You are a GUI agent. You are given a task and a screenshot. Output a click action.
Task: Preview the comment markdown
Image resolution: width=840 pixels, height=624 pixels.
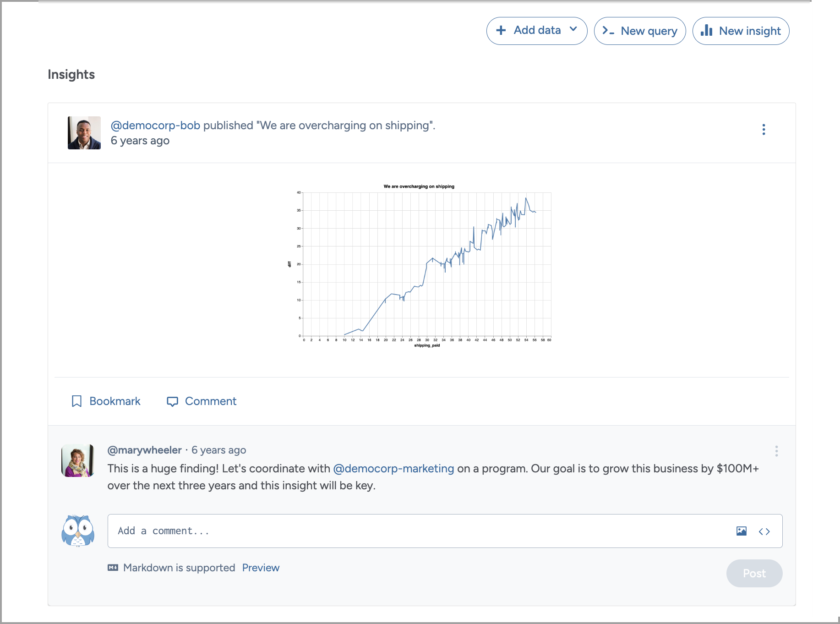261,568
